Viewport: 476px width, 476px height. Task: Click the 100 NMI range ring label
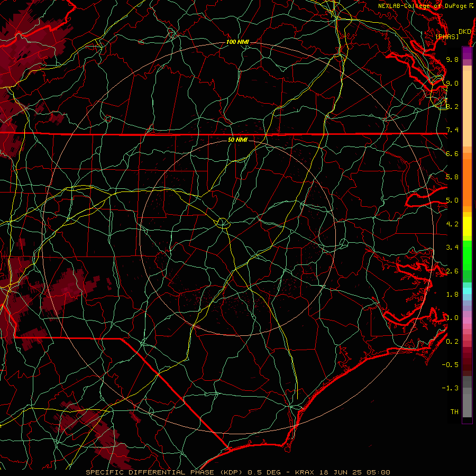237,42
